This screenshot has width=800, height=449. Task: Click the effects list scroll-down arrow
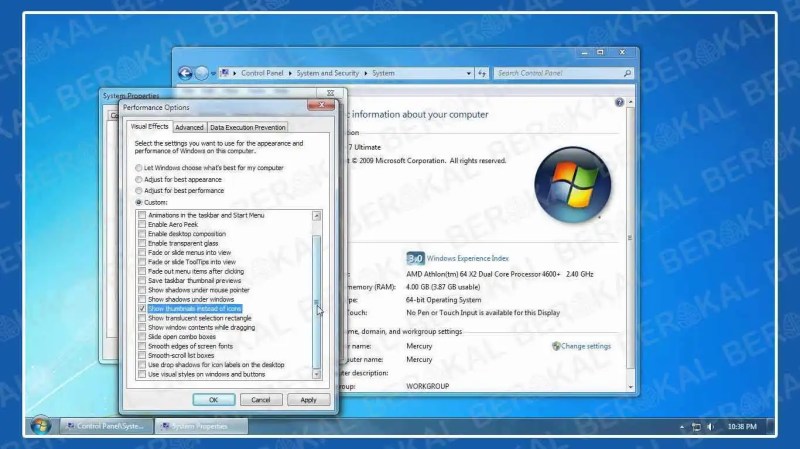point(316,374)
